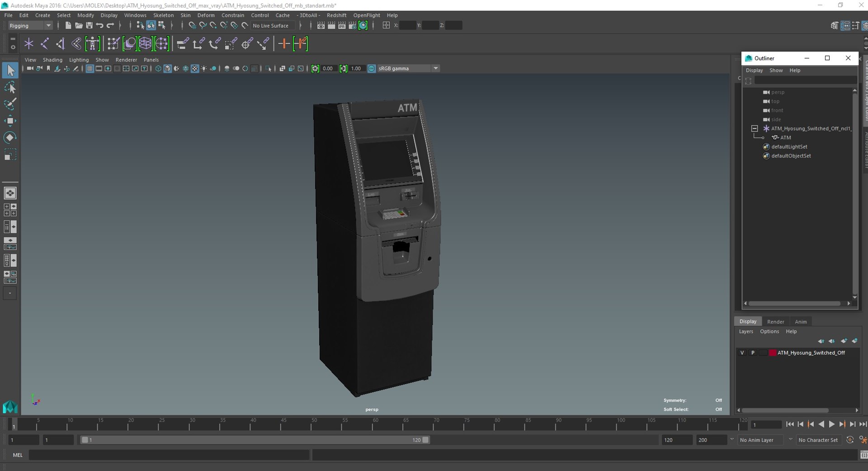
Task: Select the arrow Select tool
Action: (x=10, y=70)
